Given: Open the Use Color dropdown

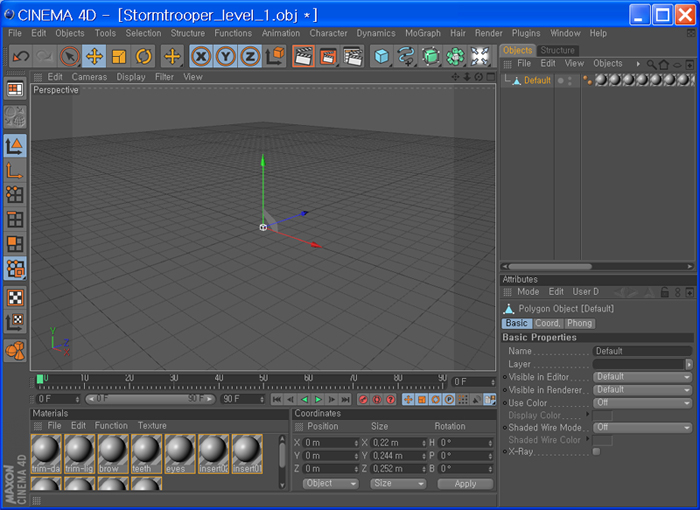Looking at the screenshot, I should (642, 403).
